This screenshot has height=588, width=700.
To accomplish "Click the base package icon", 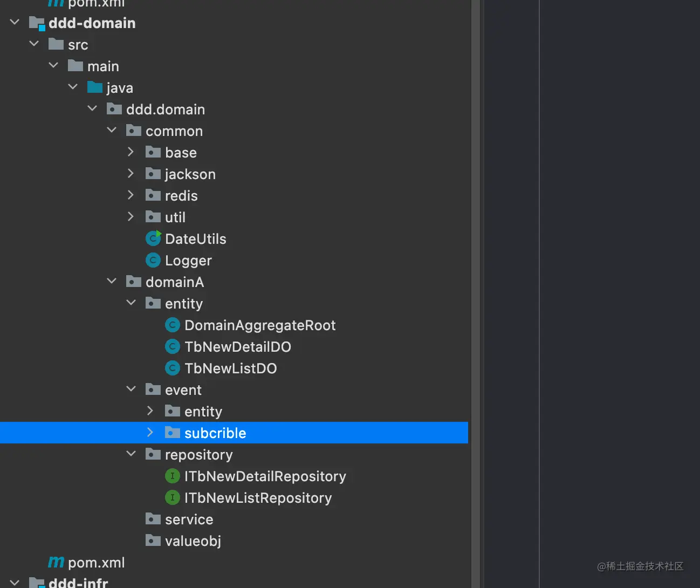I will click(x=153, y=152).
